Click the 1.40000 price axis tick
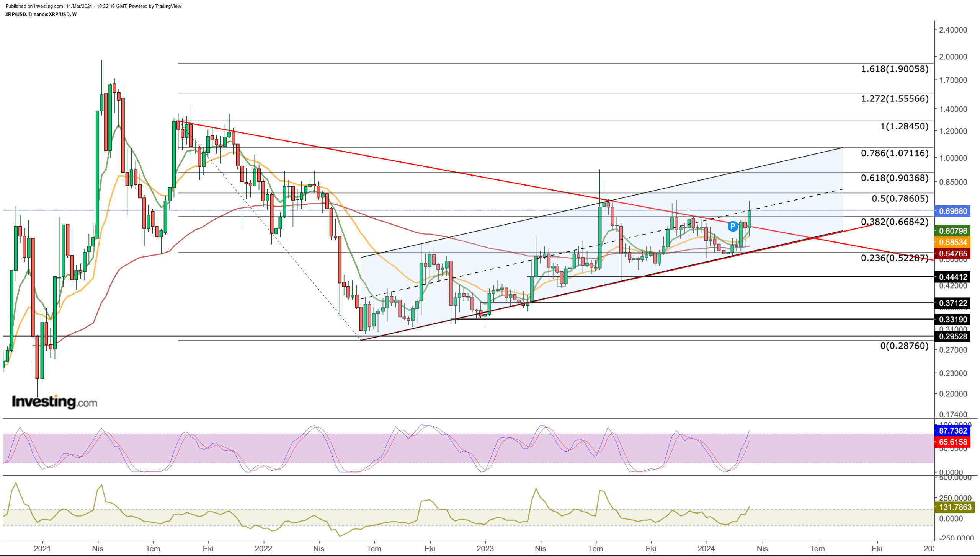This screenshot has width=980, height=556. 953,109
